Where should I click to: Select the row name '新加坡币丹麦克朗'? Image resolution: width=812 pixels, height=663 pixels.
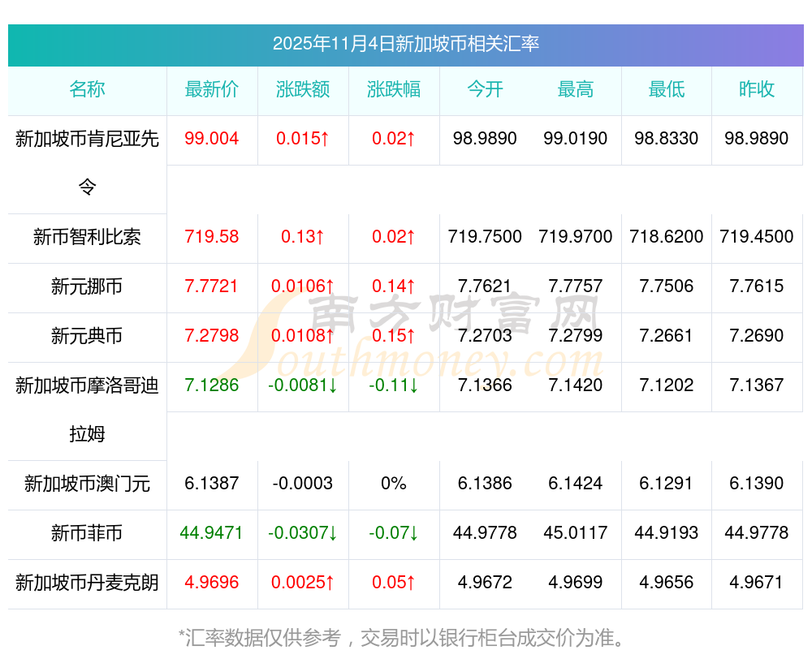pos(87,583)
